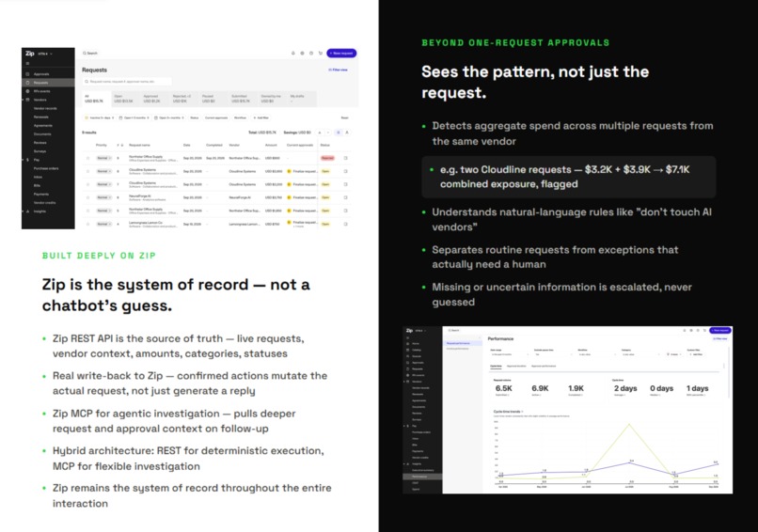This screenshot has height=532, width=758.
Task: Switch to the Open requests tab
Action: 126,99
